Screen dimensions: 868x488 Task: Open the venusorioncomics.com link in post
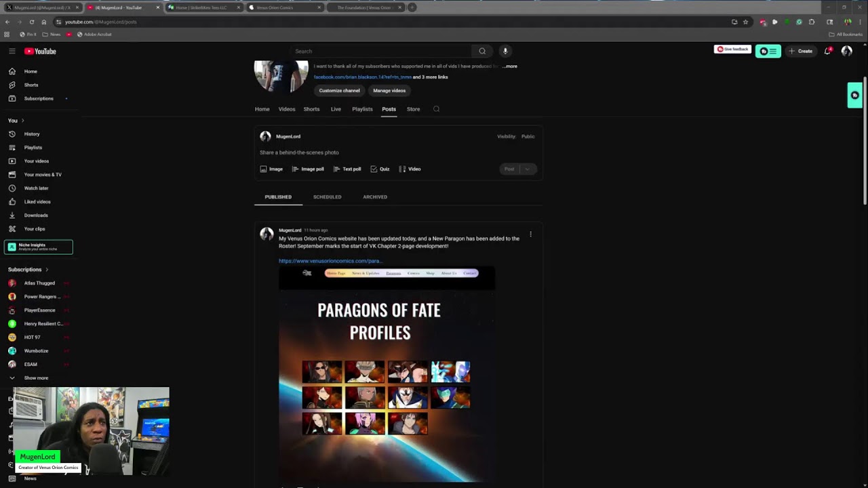click(331, 260)
